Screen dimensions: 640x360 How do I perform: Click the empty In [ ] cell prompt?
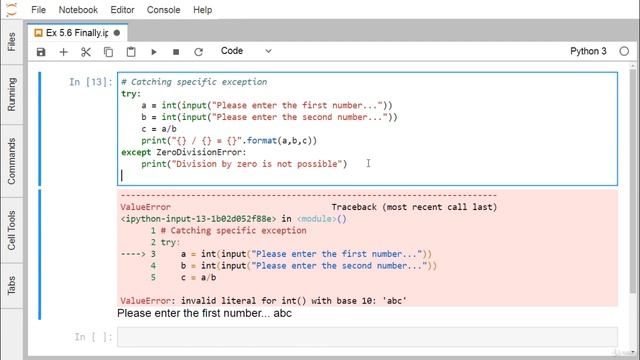point(93,337)
